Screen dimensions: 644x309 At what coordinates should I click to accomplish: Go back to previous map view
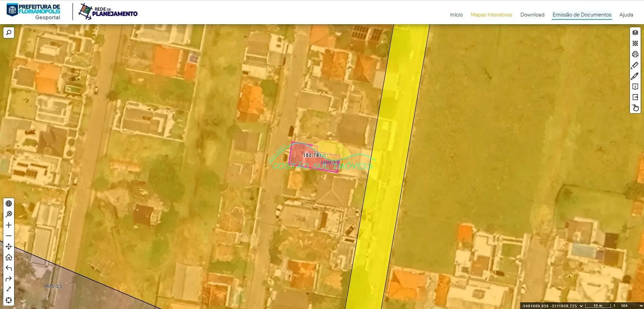(9, 268)
